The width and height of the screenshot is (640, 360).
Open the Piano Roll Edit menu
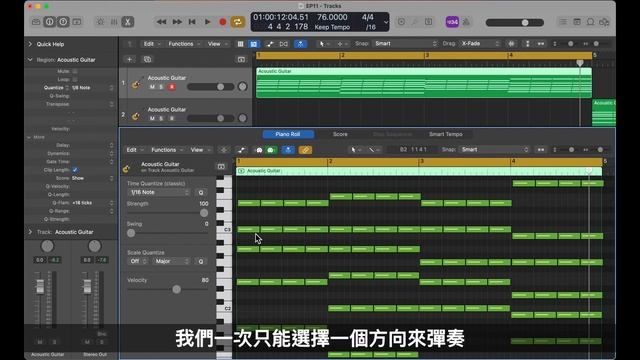pos(134,150)
